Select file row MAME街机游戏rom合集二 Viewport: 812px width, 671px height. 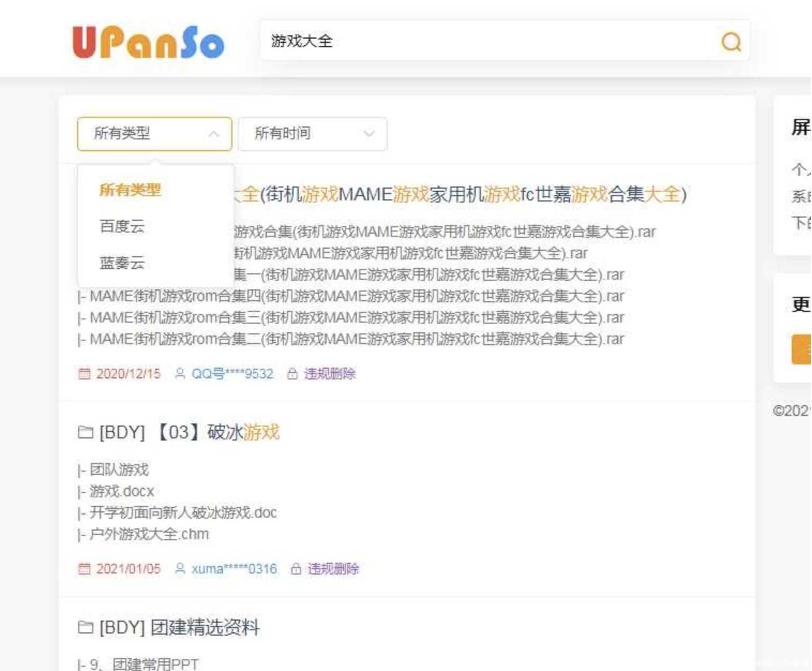pos(351,339)
